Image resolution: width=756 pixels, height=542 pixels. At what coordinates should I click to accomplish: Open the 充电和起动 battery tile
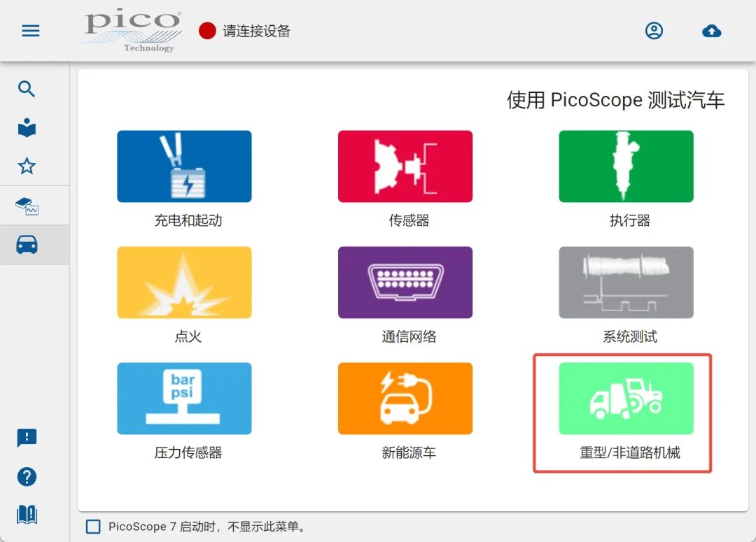184,166
